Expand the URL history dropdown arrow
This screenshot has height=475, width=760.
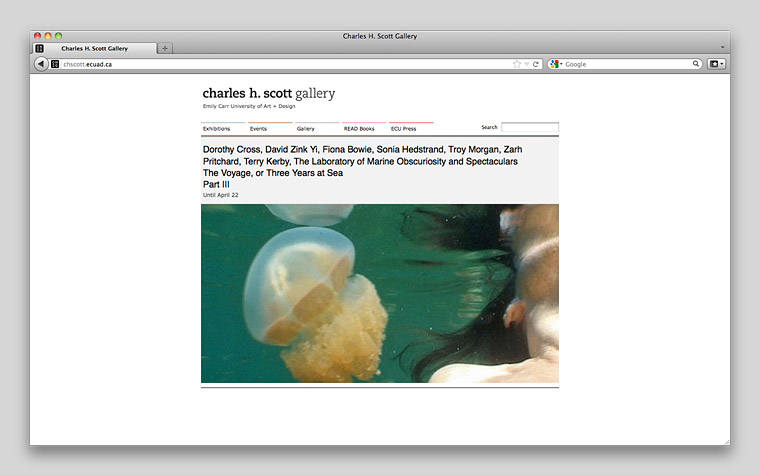[x=527, y=64]
